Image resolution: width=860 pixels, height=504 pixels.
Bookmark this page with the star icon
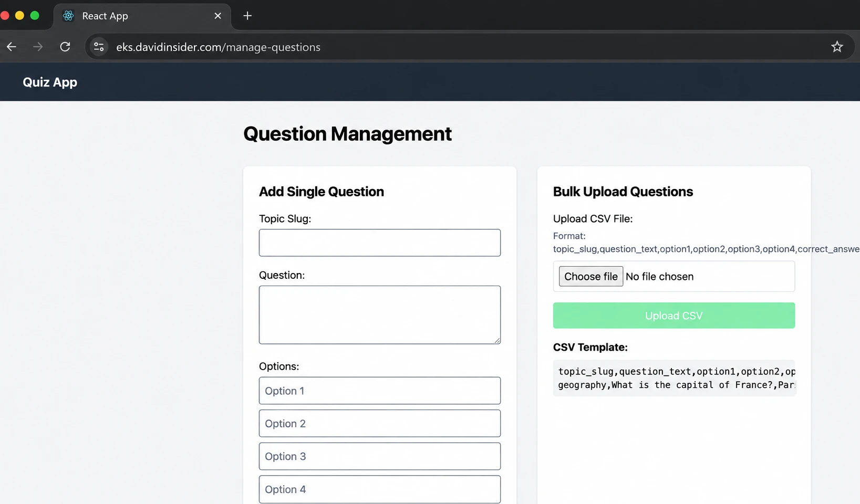pos(837,47)
